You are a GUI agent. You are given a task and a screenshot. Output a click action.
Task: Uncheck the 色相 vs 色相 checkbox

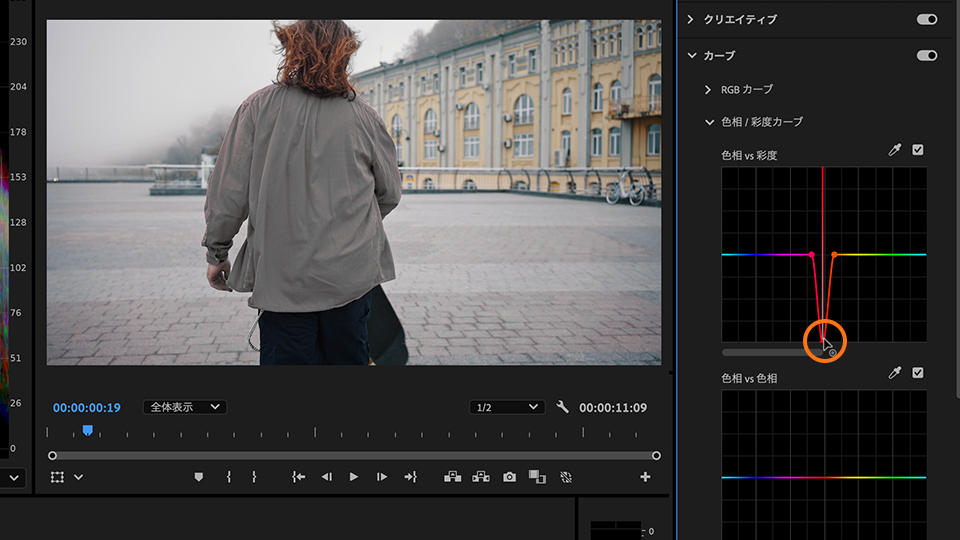point(918,373)
